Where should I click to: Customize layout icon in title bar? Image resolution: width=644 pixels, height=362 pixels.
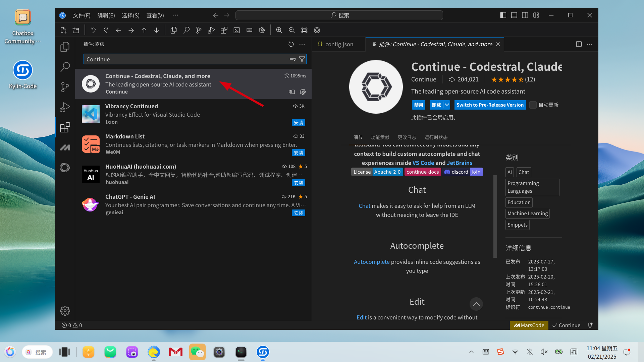(536, 15)
